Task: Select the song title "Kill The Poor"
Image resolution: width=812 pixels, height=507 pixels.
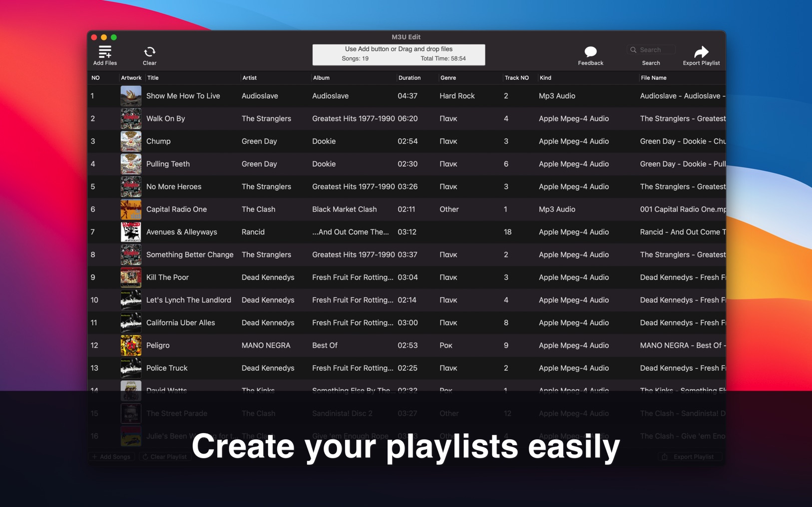Action: pyautogui.click(x=167, y=277)
